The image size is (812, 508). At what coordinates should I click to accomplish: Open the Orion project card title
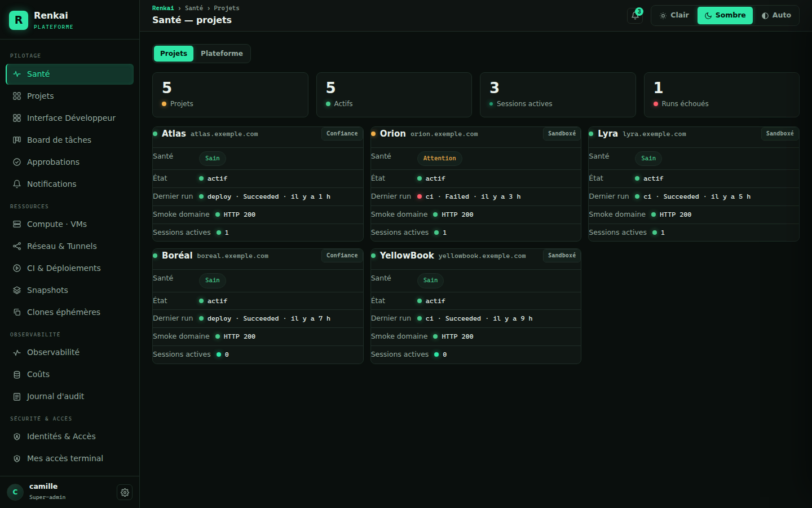click(392, 134)
